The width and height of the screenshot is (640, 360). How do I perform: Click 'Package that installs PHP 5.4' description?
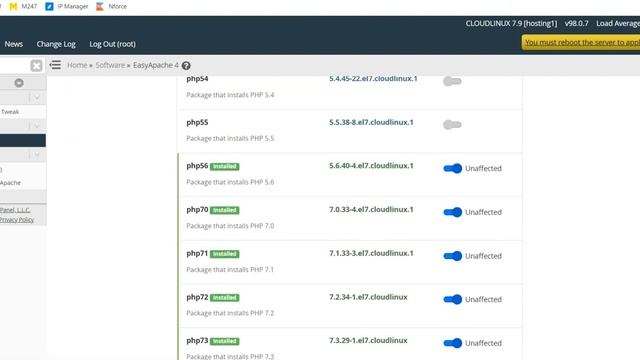(230, 95)
